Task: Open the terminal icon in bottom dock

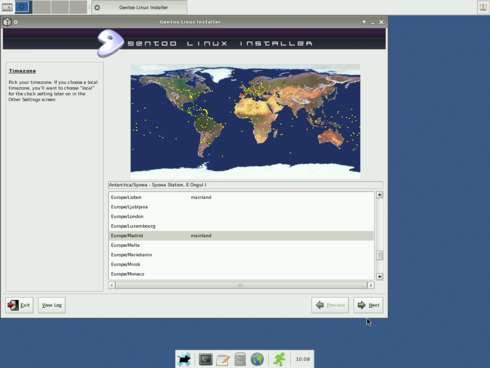Action: (206, 359)
